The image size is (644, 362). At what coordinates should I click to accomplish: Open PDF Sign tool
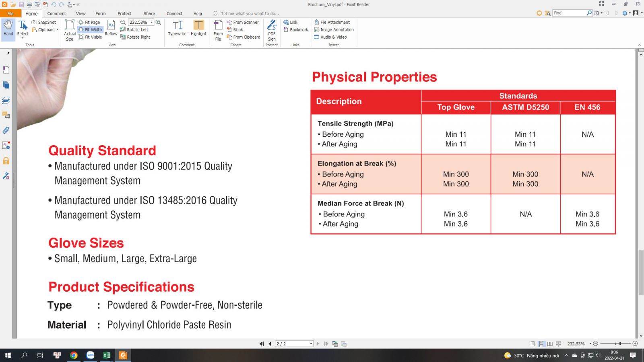(x=272, y=30)
